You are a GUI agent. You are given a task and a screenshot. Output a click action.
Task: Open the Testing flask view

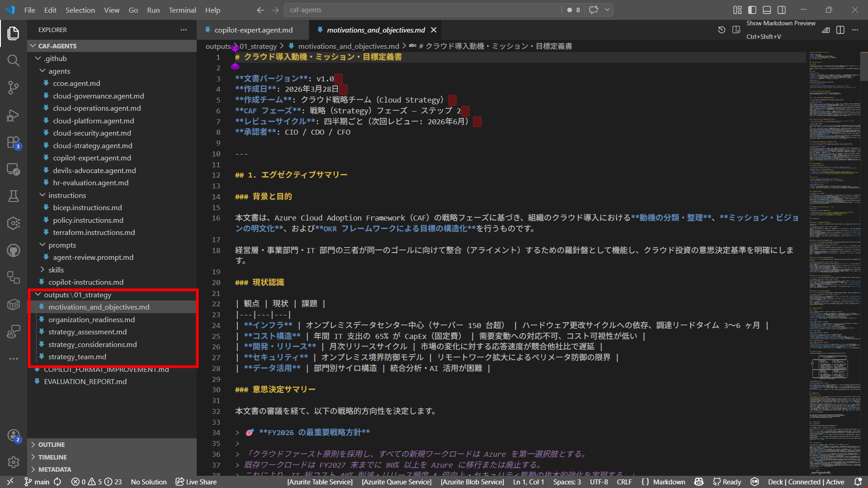click(13, 196)
